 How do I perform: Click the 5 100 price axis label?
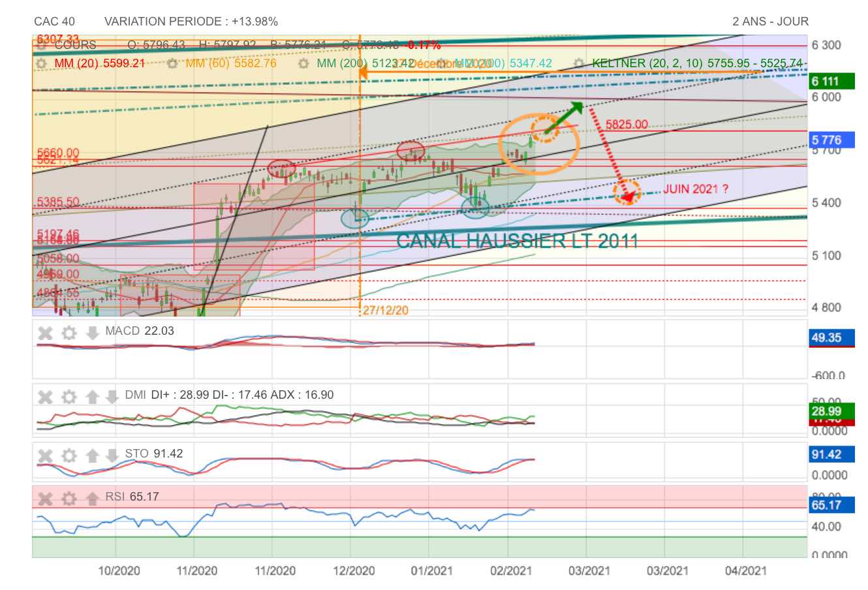point(826,256)
